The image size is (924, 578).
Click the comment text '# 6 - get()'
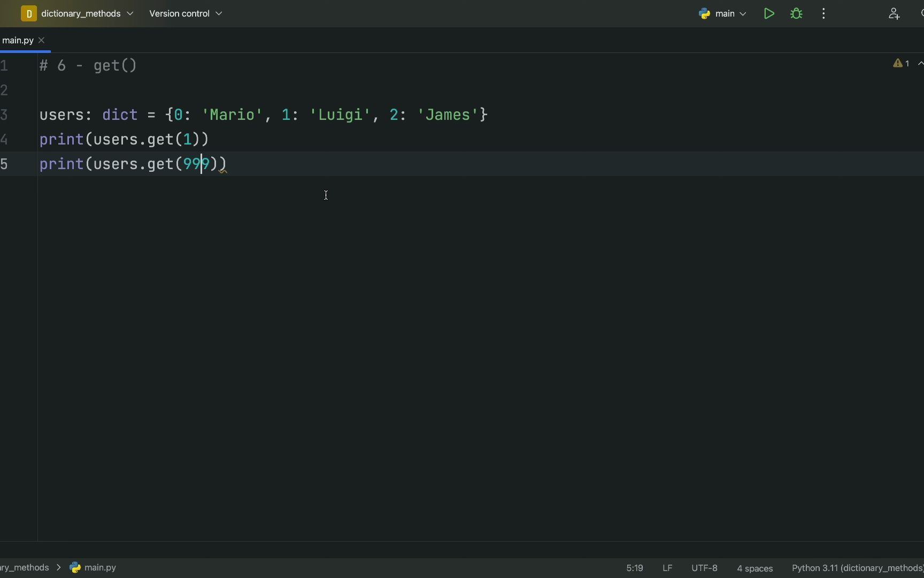[88, 65]
